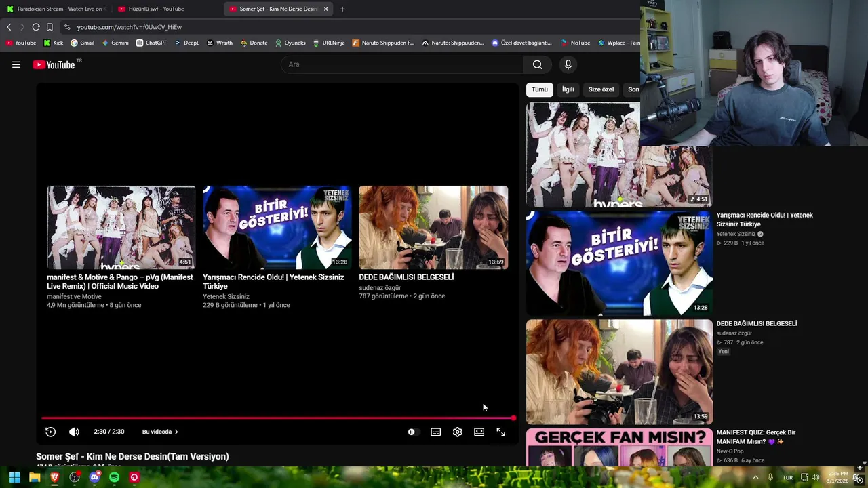Viewport: 868px width, 488px height.
Task: Select the 'Tümü' filter chip
Action: [x=540, y=89]
